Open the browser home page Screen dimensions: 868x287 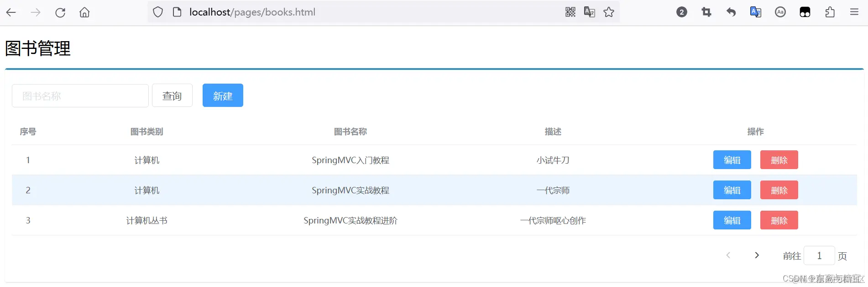click(84, 12)
